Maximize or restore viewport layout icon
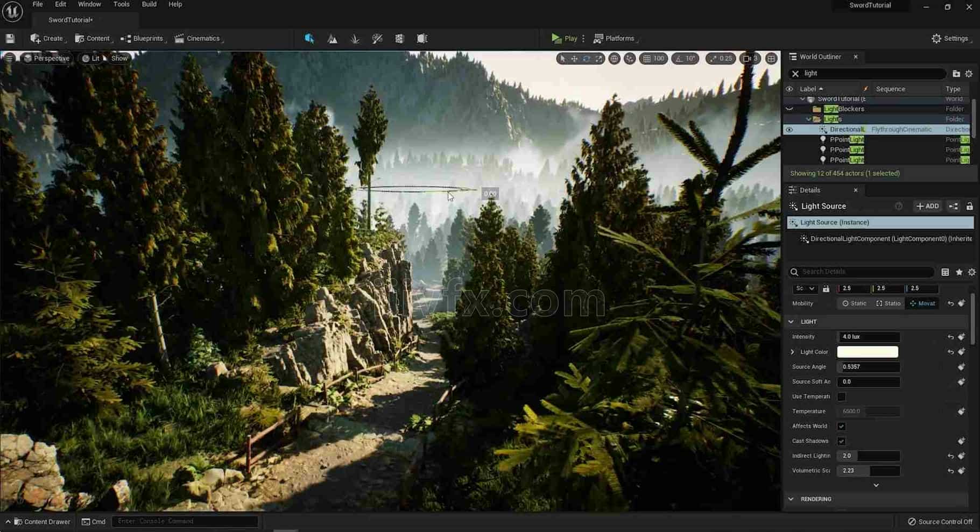The image size is (980, 532). click(x=771, y=58)
